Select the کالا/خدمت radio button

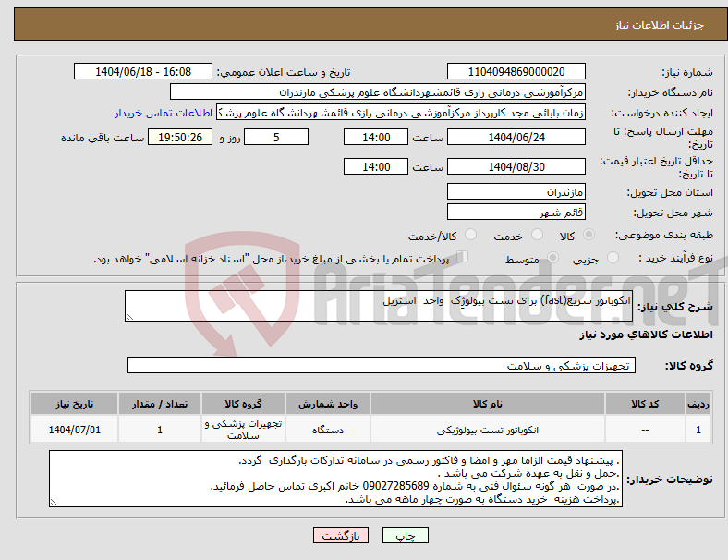pyautogui.click(x=471, y=235)
